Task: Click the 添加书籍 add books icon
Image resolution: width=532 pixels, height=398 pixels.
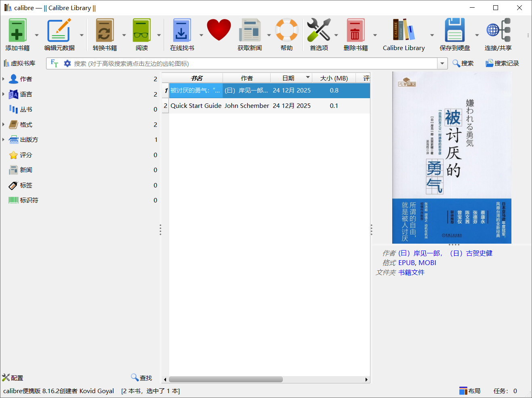Action: coord(17,30)
